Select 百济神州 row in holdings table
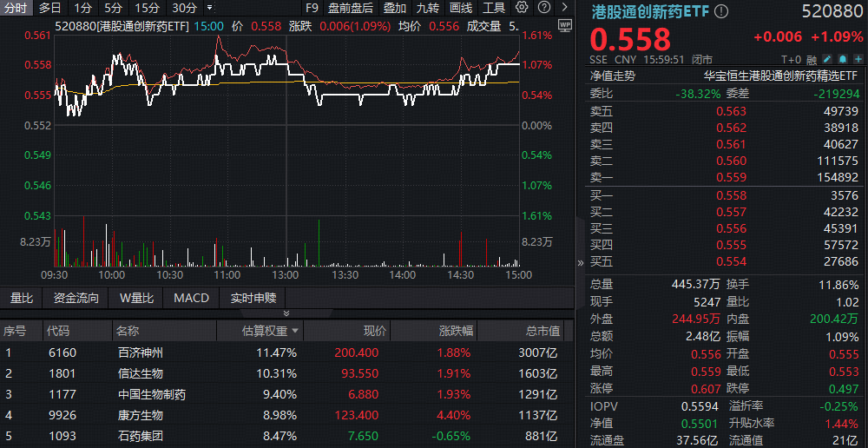The width and height of the screenshot is (868, 448). 141,352
